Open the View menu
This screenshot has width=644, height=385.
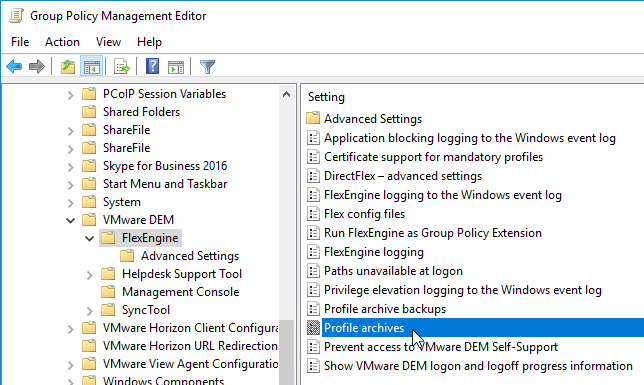(x=108, y=42)
